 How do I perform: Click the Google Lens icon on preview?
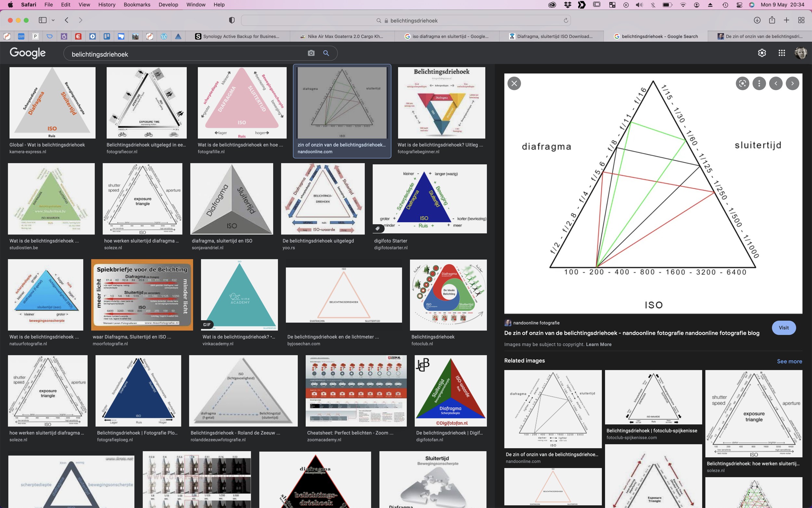[x=742, y=83]
